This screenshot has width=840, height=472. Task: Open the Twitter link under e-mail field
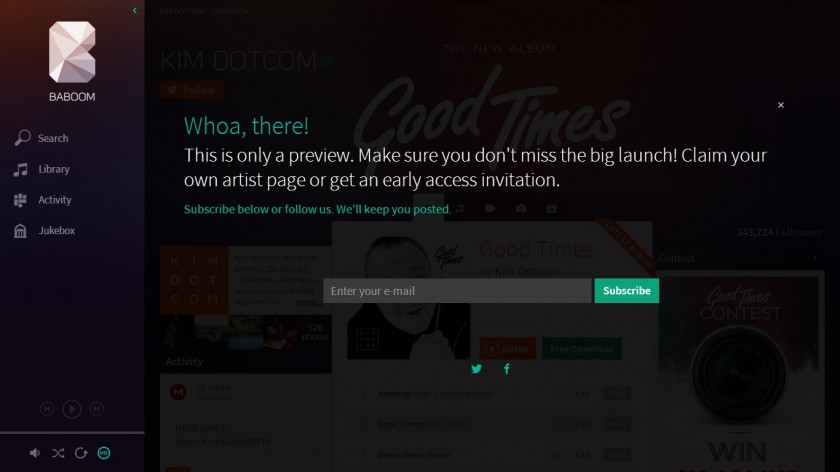[476, 369]
